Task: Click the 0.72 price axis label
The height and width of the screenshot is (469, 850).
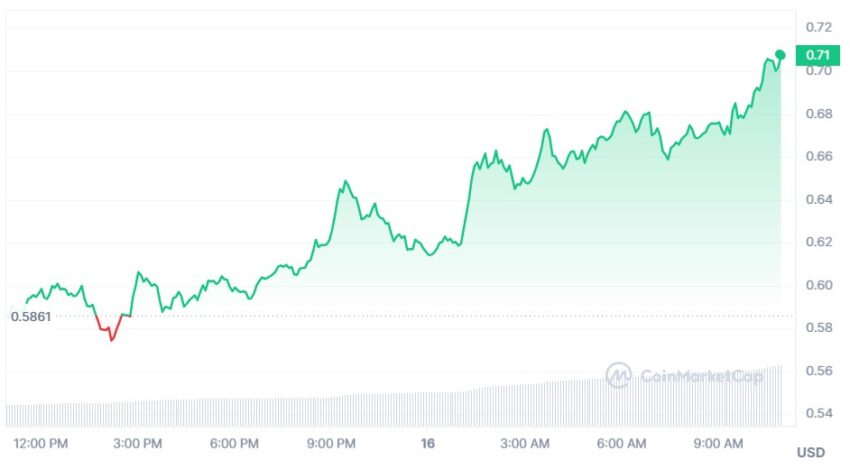Action: click(819, 27)
